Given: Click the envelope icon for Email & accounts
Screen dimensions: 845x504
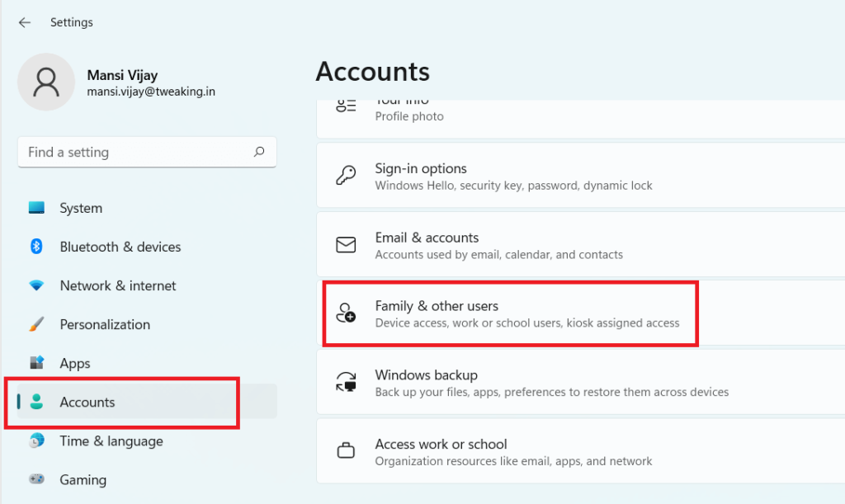Looking at the screenshot, I should coord(346,245).
